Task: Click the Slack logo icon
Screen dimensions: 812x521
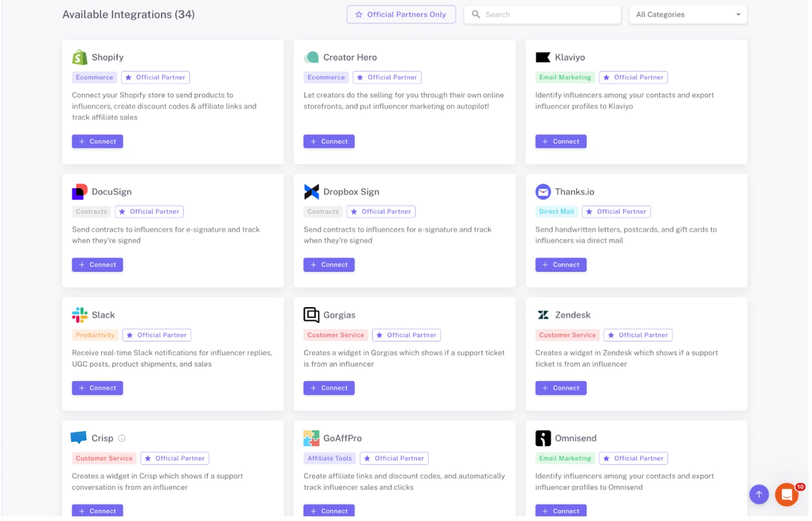Action: (x=80, y=315)
